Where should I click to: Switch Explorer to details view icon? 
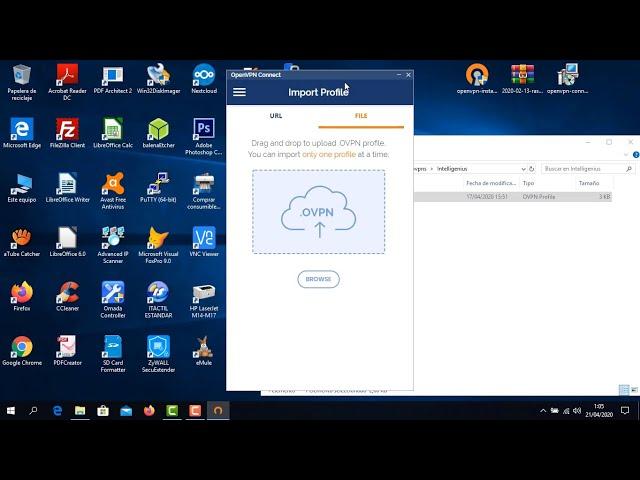624,390
